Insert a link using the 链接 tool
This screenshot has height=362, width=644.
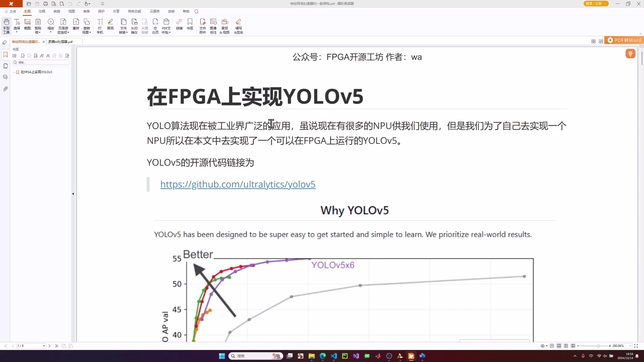[x=179, y=25]
